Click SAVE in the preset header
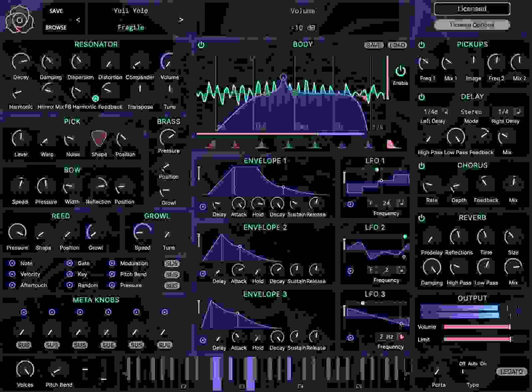 56,11
